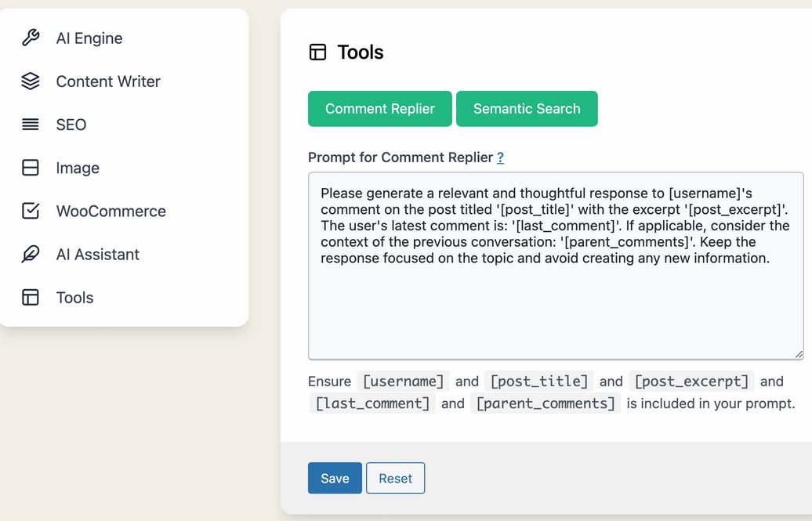Switch to the Semantic Search tab
This screenshot has height=521, width=812.
(527, 109)
